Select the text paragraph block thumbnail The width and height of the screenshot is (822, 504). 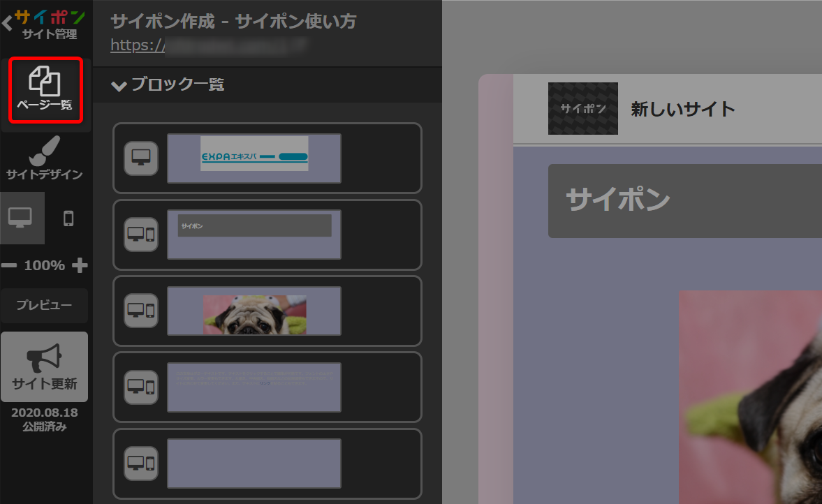click(x=254, y=387)
